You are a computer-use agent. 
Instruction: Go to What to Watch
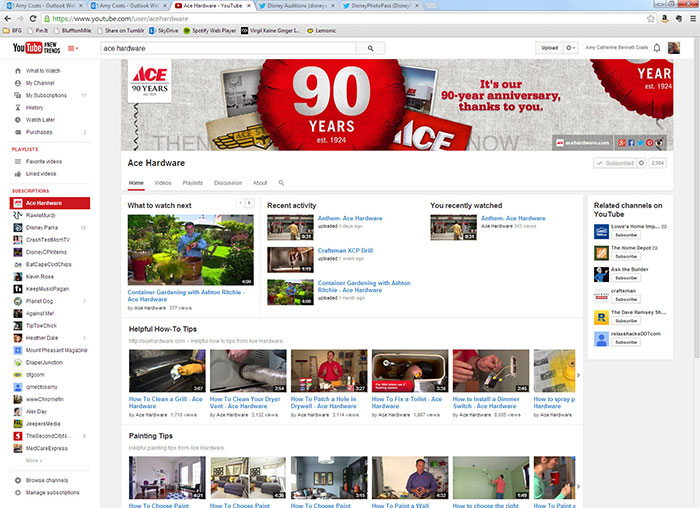click(x=43, y=71)
